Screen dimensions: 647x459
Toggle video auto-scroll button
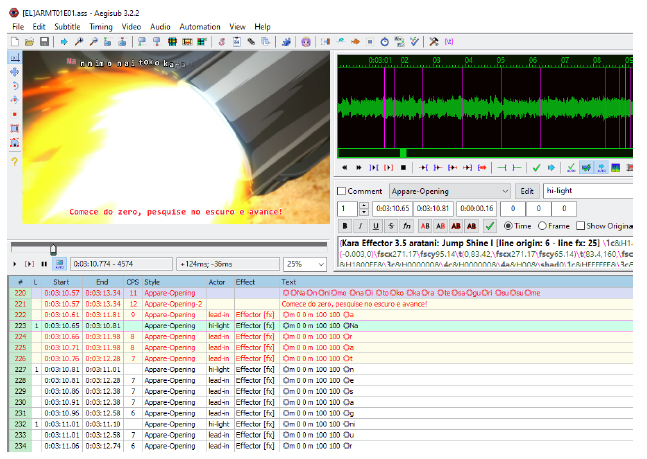tap(59, 264)
